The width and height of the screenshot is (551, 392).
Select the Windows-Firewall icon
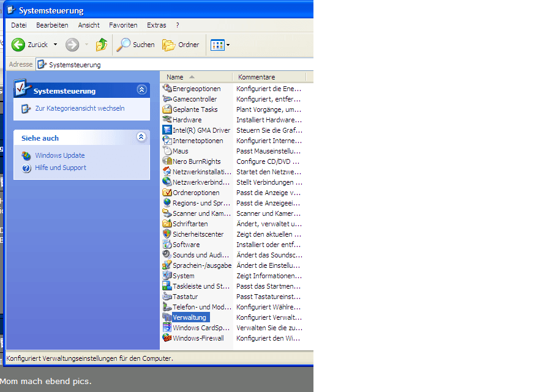(x=167, y=338)
